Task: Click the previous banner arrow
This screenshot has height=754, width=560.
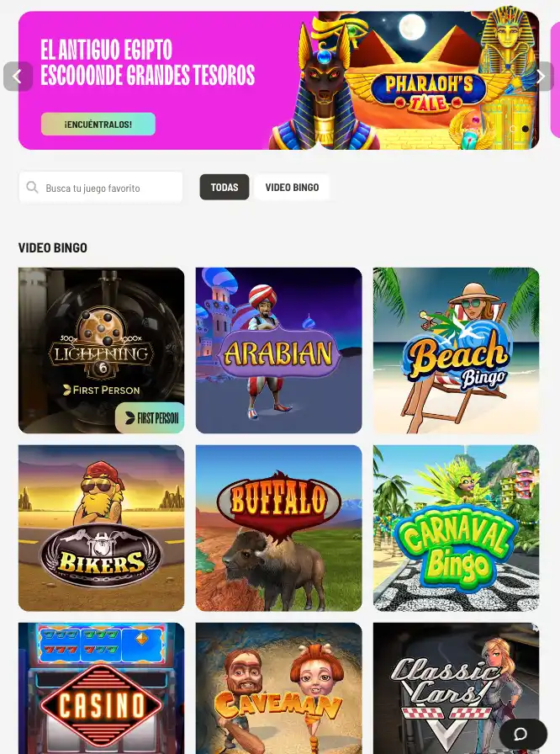Action: (x=18, y=76)
